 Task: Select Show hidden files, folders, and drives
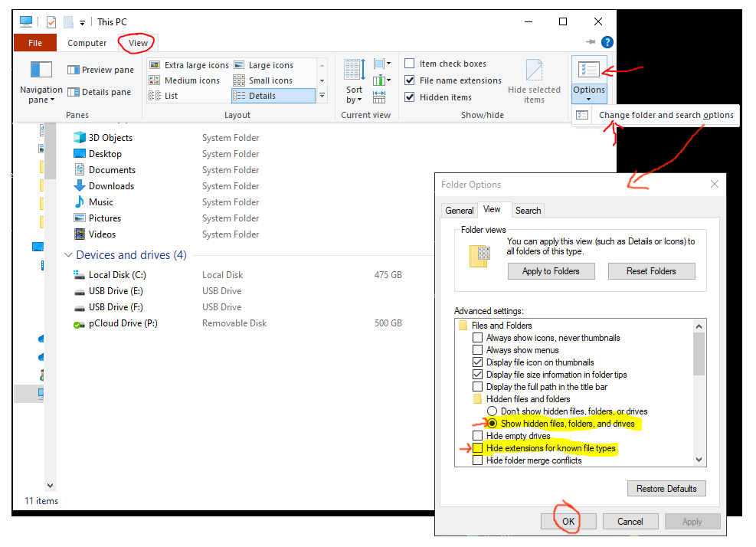[492, 424]
